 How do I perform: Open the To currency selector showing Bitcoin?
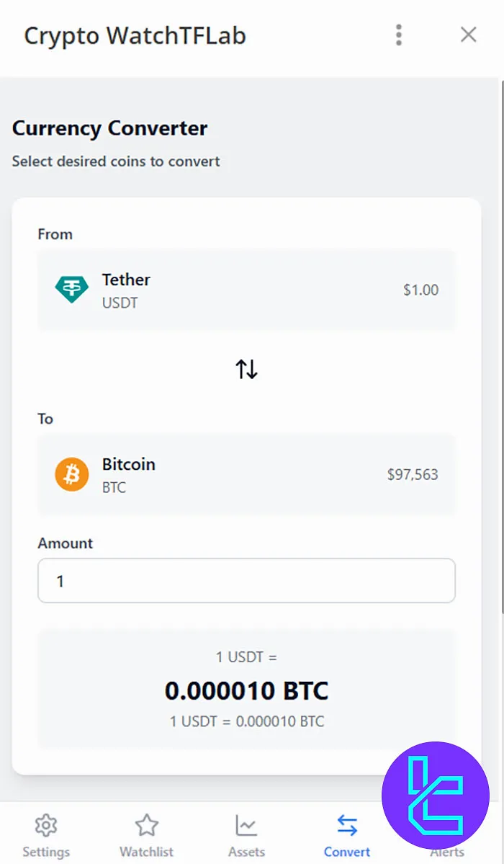pos(246,474)
